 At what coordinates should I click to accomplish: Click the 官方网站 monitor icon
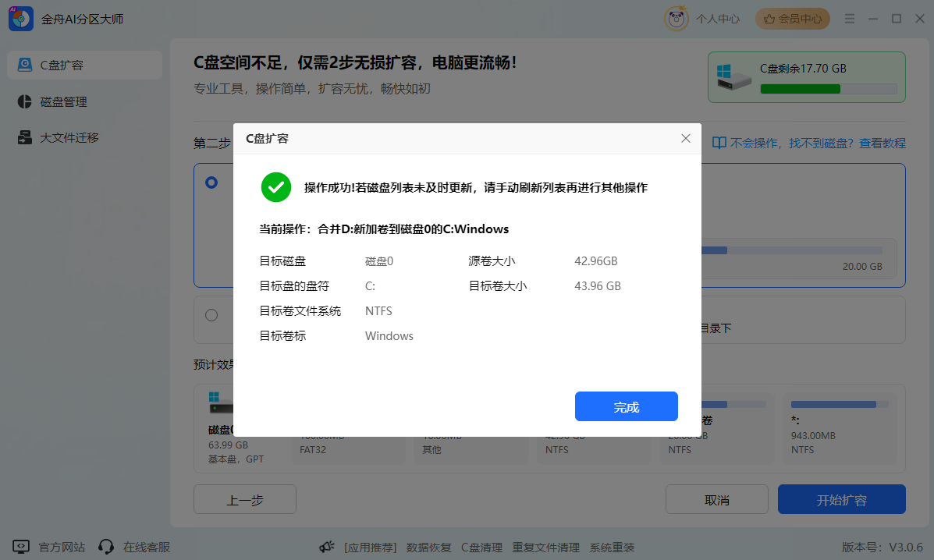(22, 547)
